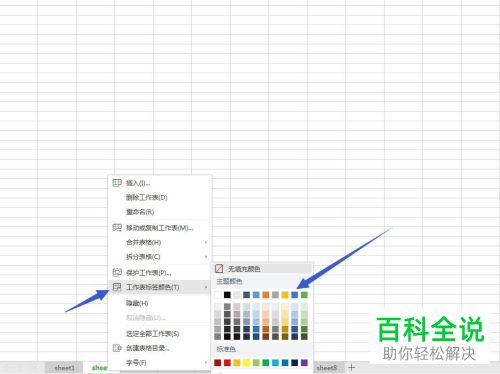Pick the royal blue theme swatch beside green
The image size is (500, 374).
[x=295, y=295]
